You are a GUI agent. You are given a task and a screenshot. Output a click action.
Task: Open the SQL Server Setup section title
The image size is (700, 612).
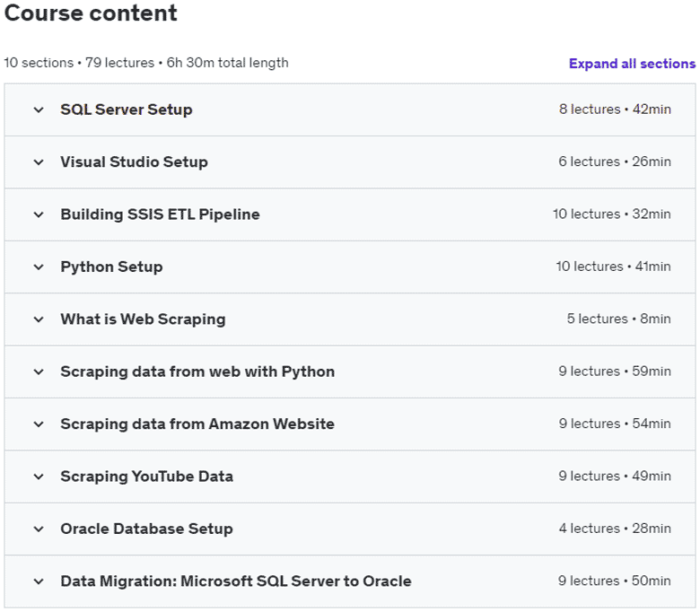127,109
